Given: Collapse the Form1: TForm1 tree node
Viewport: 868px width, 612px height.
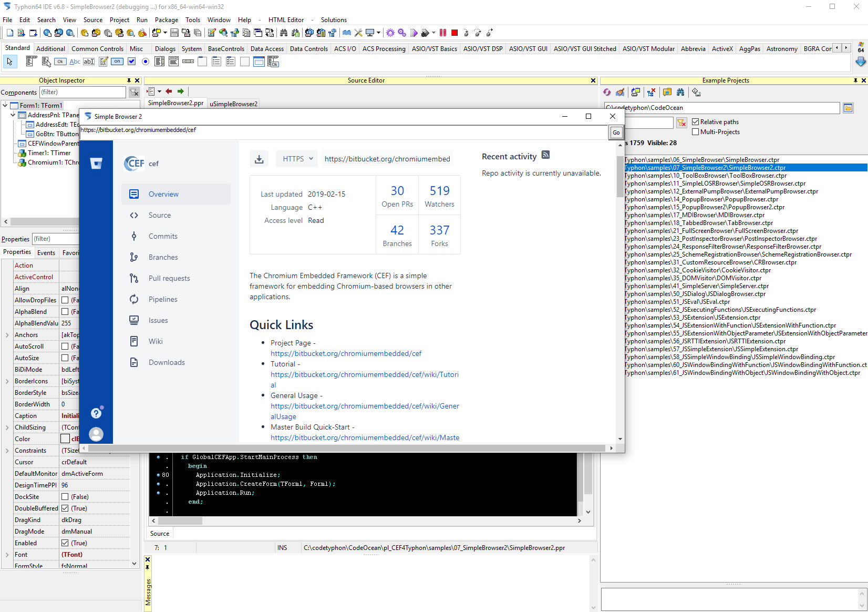Looking at the screenshot, I should click(x=5, y=105).
